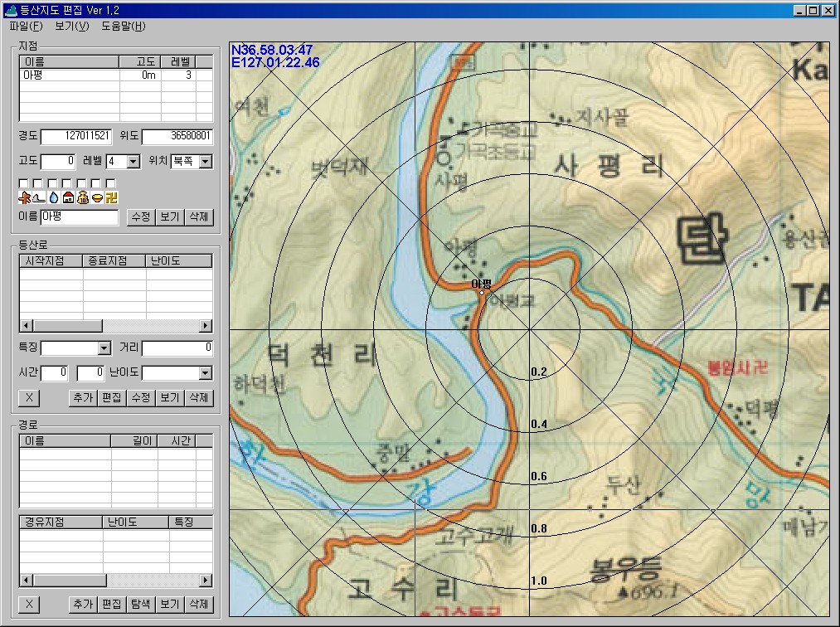
Task: Click the 거리 distance input field
Action: (x=177, y=348)
